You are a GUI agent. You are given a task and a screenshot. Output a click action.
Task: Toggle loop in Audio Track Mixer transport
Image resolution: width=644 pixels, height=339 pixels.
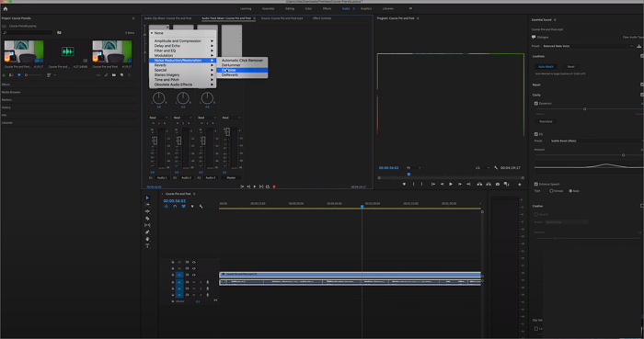click(x=268, y=186)
